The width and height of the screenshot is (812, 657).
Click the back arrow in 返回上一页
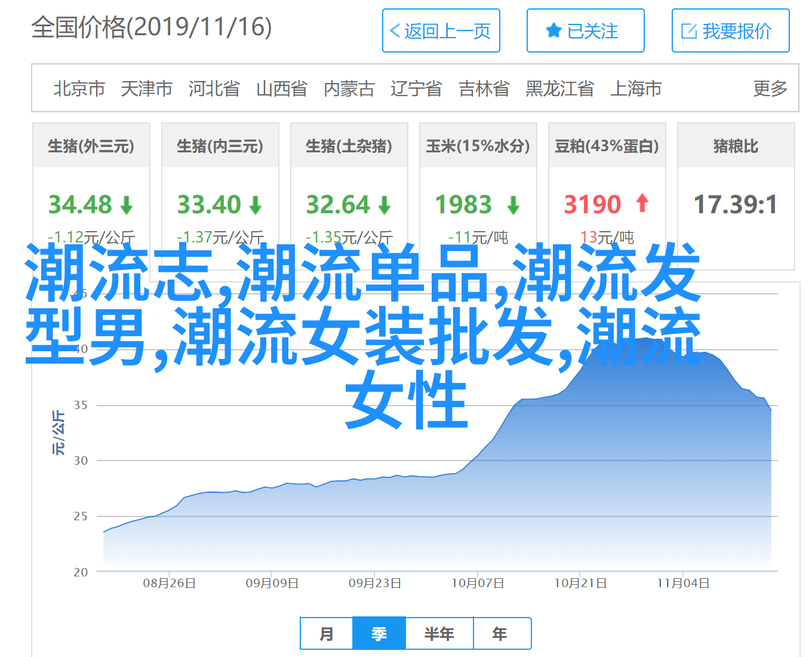click(395, 31)
